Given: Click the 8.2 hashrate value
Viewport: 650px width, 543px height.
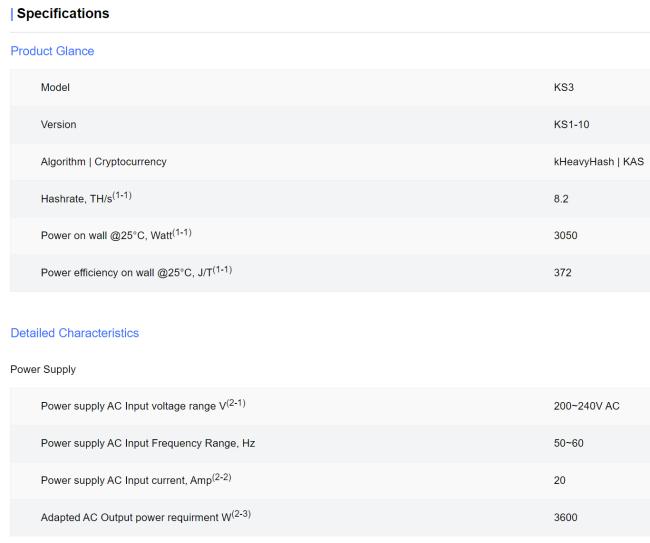Looking at the screenshot, I should click(x=561, y=199).
